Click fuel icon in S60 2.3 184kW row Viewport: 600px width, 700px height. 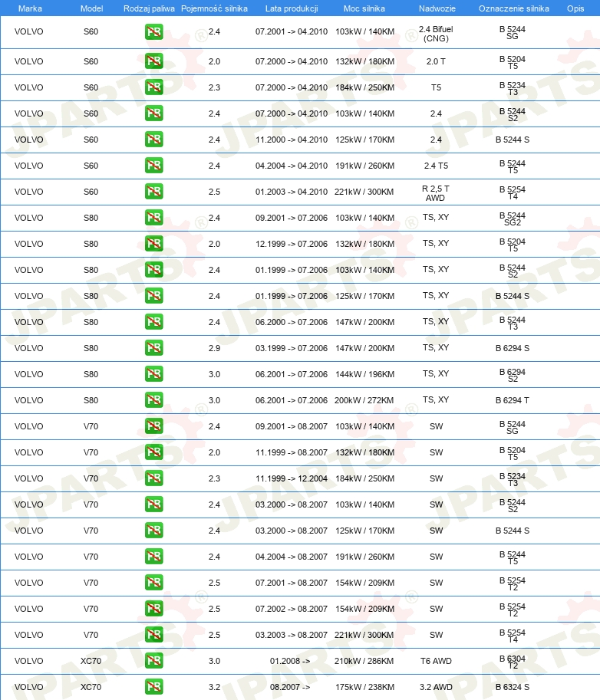(153, 87)
